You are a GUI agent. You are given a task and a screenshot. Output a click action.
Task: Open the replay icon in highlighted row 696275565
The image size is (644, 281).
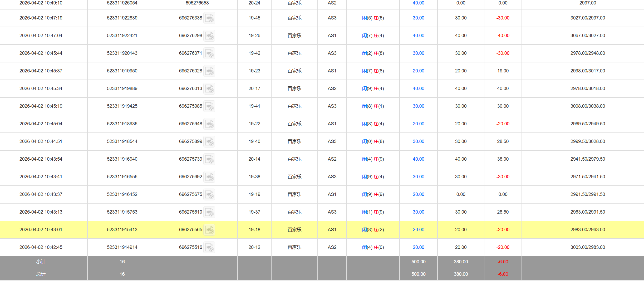[210, 230]
